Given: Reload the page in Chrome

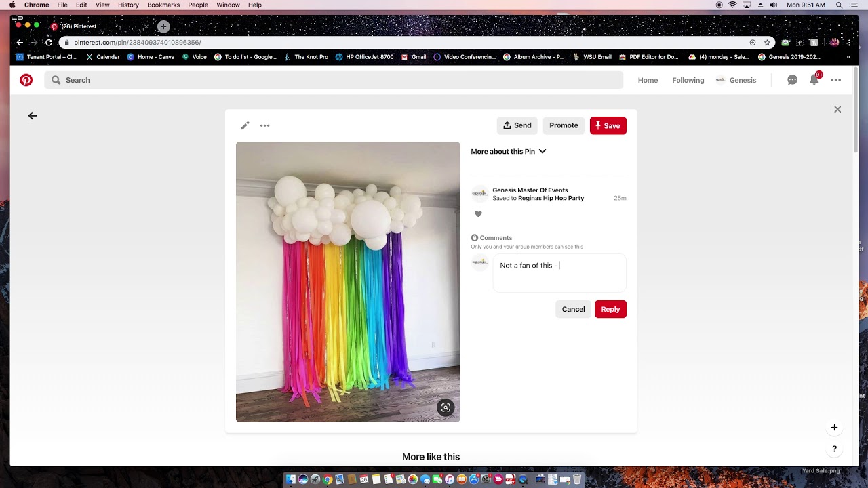Looking at the screenshot, I should pos(49,42).
